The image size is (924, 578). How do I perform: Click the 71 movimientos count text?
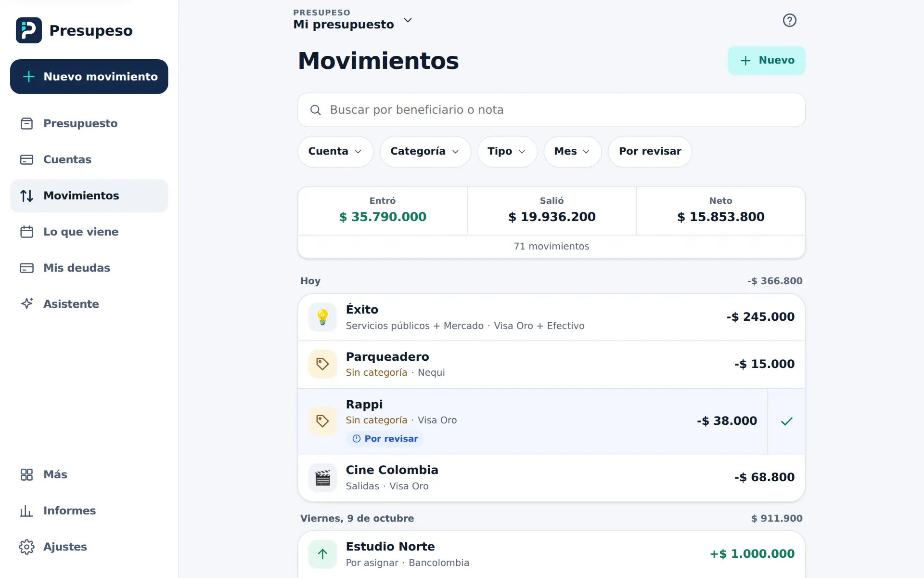click(551, 246)
